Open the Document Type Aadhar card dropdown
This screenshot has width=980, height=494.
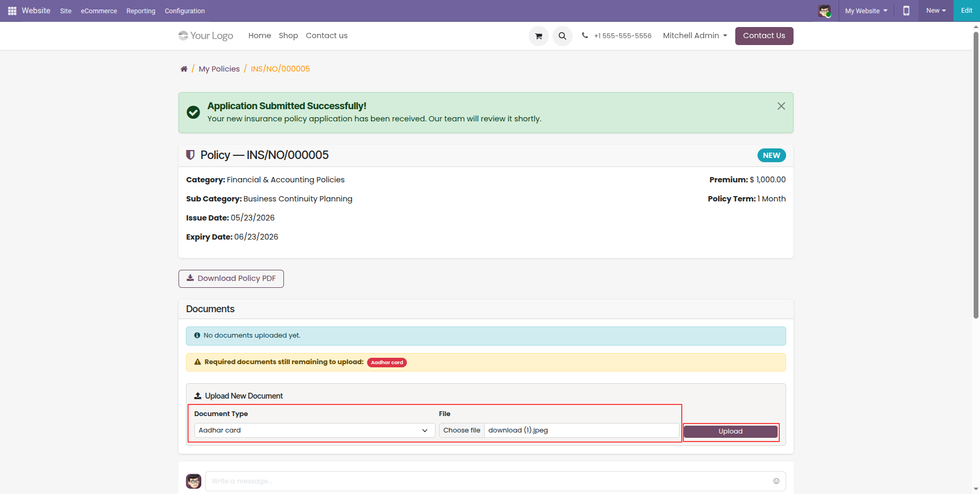coord(315,430)
